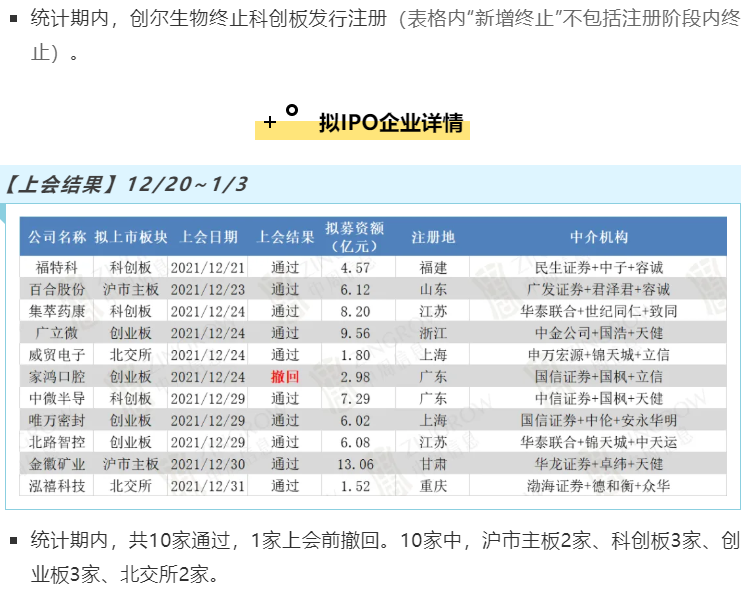
Task: Click the fundraising amount 4.57
Action: (355, 268)
